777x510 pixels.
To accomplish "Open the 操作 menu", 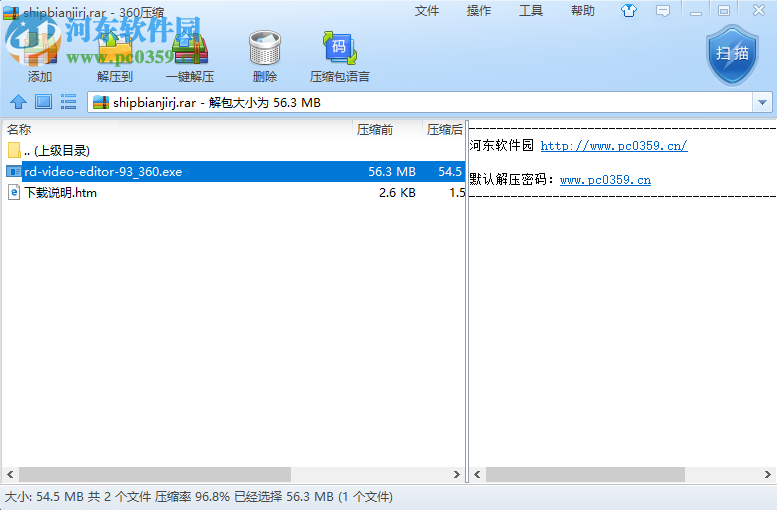I will (479, 10).
